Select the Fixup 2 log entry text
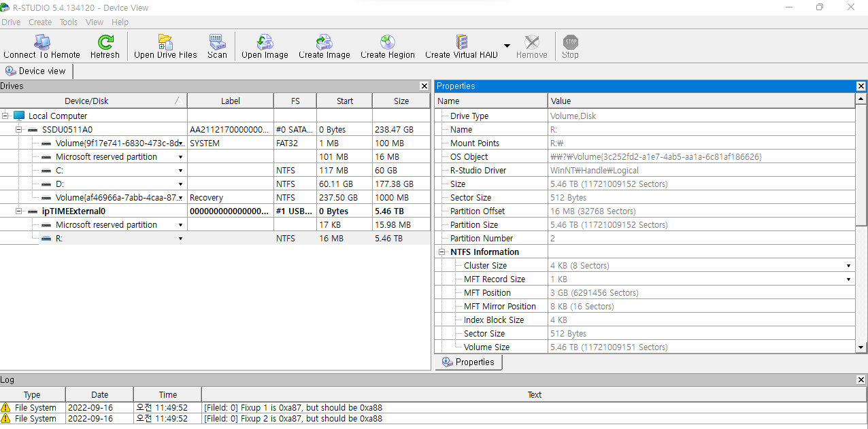 (x=293, y=419)
